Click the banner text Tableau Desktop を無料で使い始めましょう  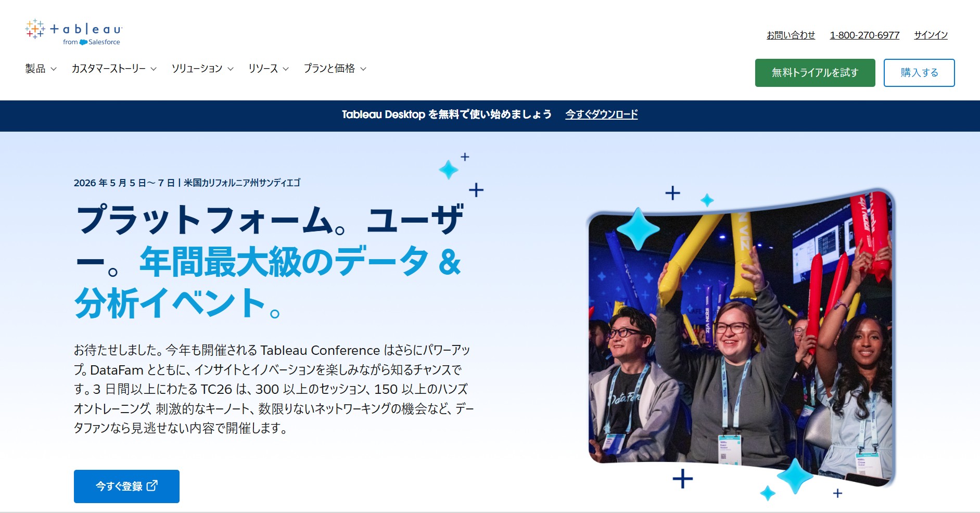point(447,114)
